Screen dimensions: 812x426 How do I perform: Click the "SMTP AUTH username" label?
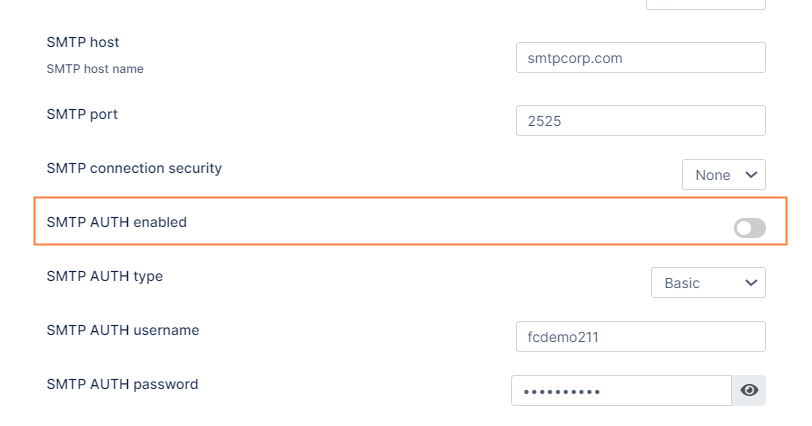tap(123, 330)
